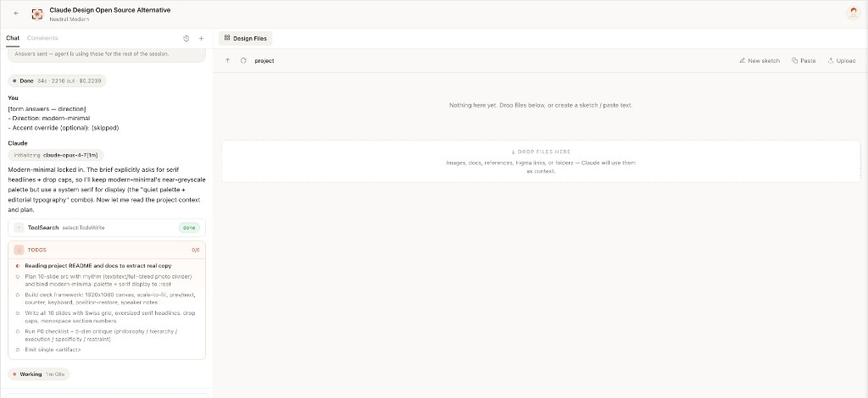Click the project logo icon beside the title
This screenshot has width=868, height=398.
[37, 14]
